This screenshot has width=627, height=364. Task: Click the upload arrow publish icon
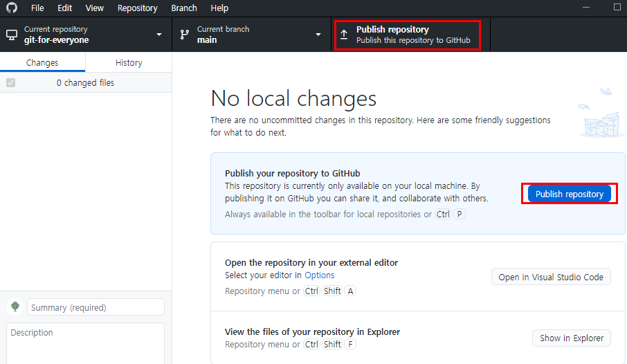[x=344, y=35]
